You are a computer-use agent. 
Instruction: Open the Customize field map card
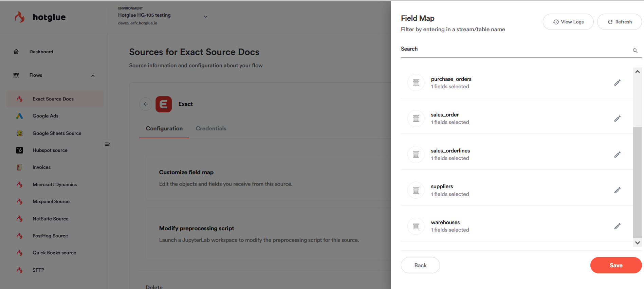click(x=268, y=178)
